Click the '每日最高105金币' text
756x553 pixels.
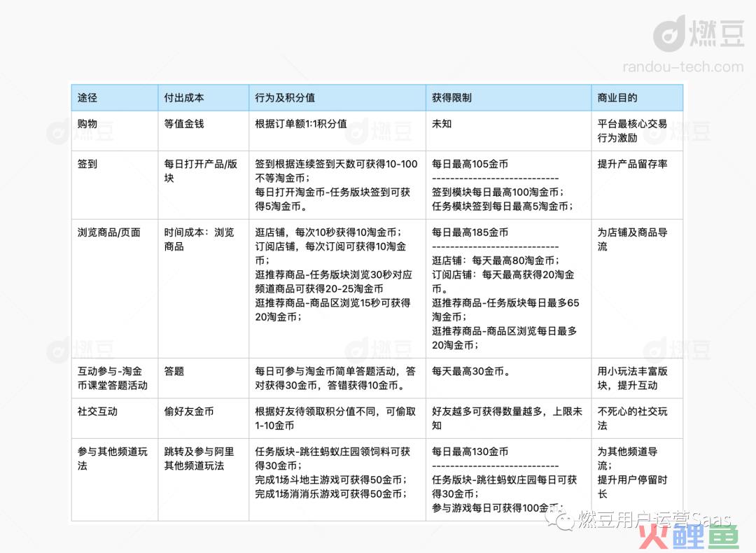(x=470, y=164)
